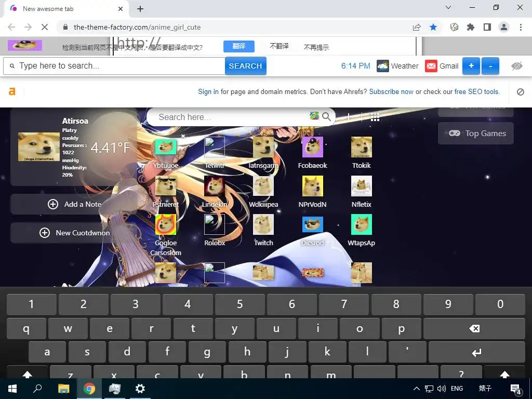This screenshot has width=532, height=399.
Task: Click the blue SEARCH button
Action: click(x=245, y=66)
